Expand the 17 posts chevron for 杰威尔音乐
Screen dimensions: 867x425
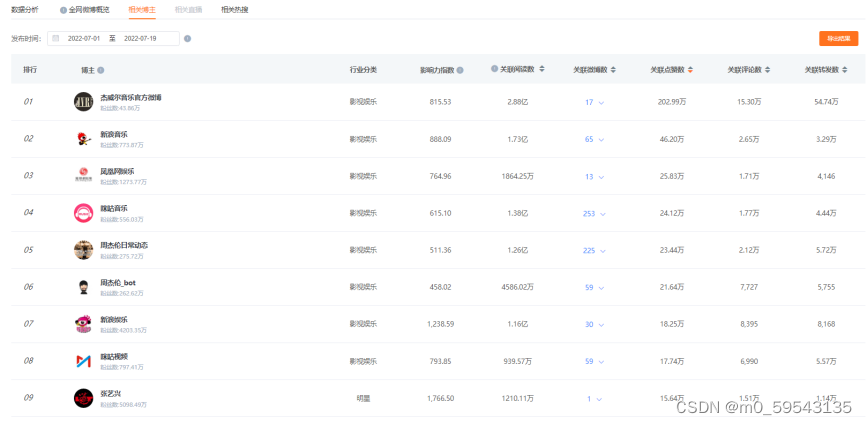point(601,102)
